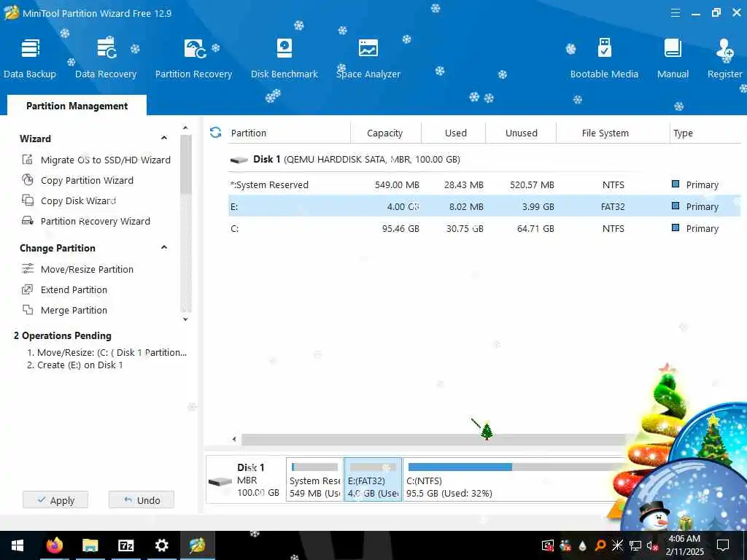Undo the last pending operation
Image resolution: width=747 pixels, height=560 pixels.
(142, 500)
